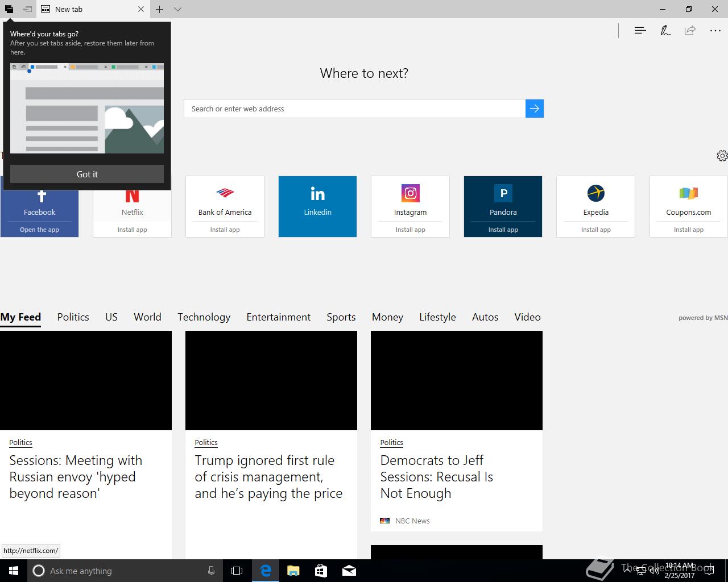728x582 pixels.
Task: Click the NBC News source label
Action: tap(412, 521)
